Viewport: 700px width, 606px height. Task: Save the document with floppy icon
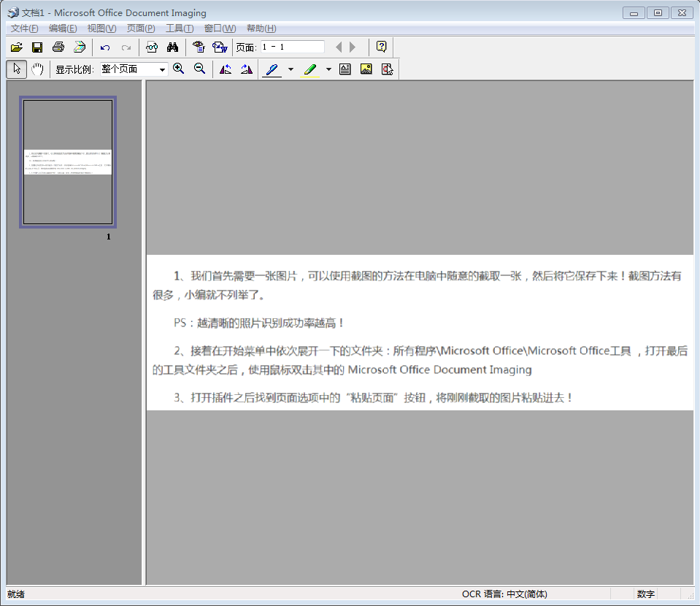37,47
